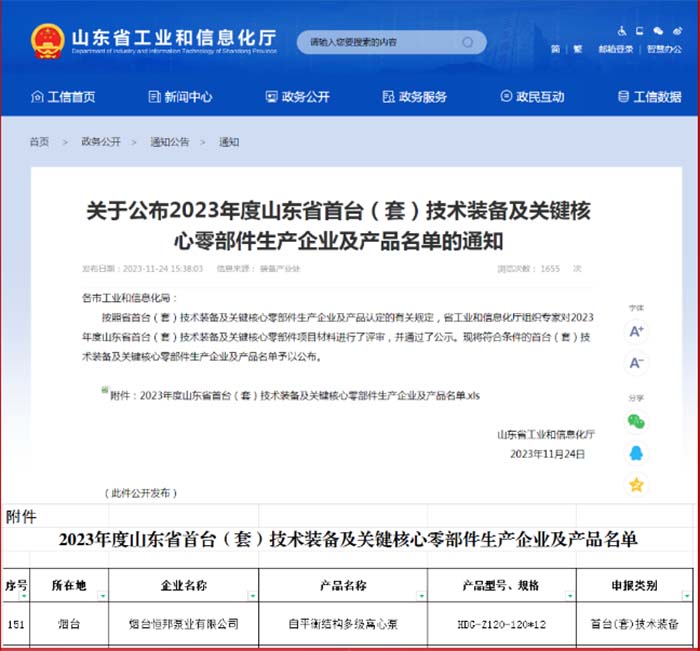Open 邮箱登录 mailbox login link
Image resolution: width=700 pixels, height=651 pixels.
(616, 49)
